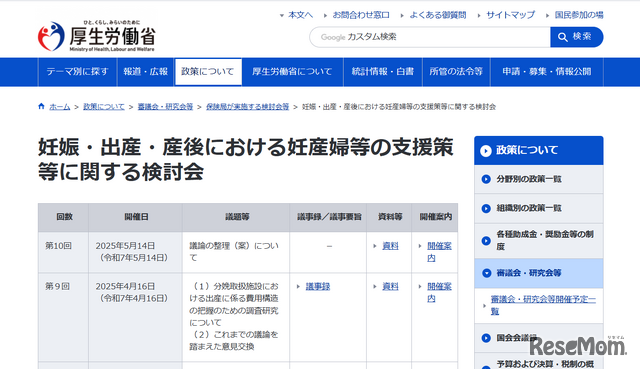Click the home icon in breadcrumb
This screenshot has width=640, height=369.
pos(41,107)
